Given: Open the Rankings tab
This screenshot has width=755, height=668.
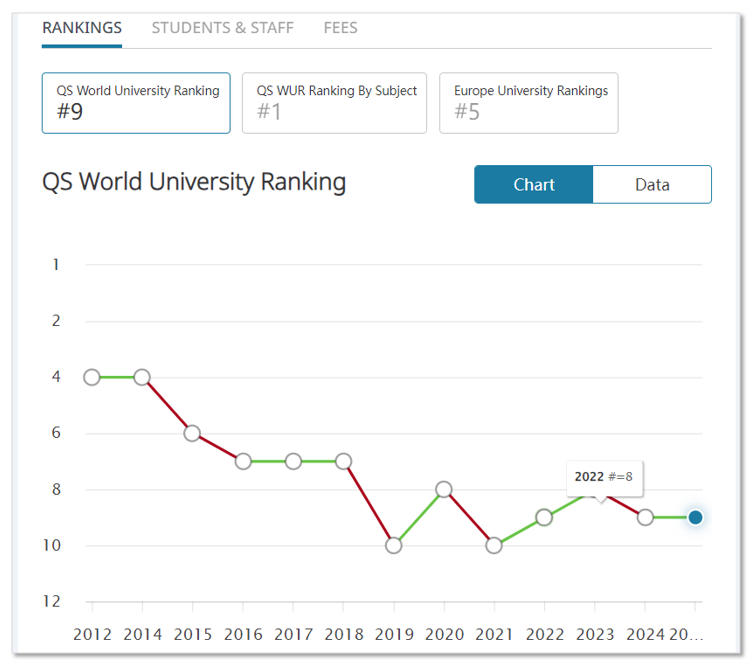Looking at the screenshot, I should (82, 28).
